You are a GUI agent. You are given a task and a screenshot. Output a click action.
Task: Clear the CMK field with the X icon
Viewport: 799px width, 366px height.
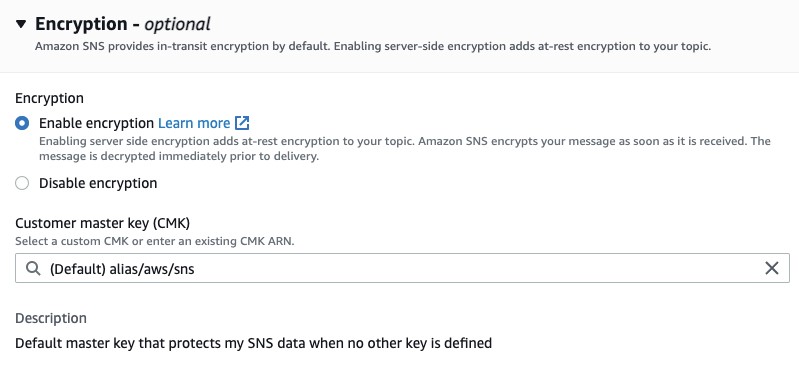tap(771, 268)
